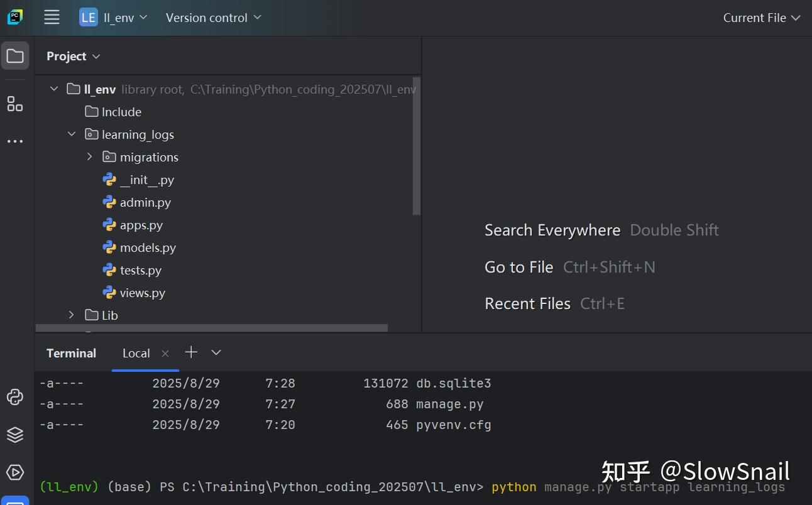Open the Services tool window

[x=15, y=472]
